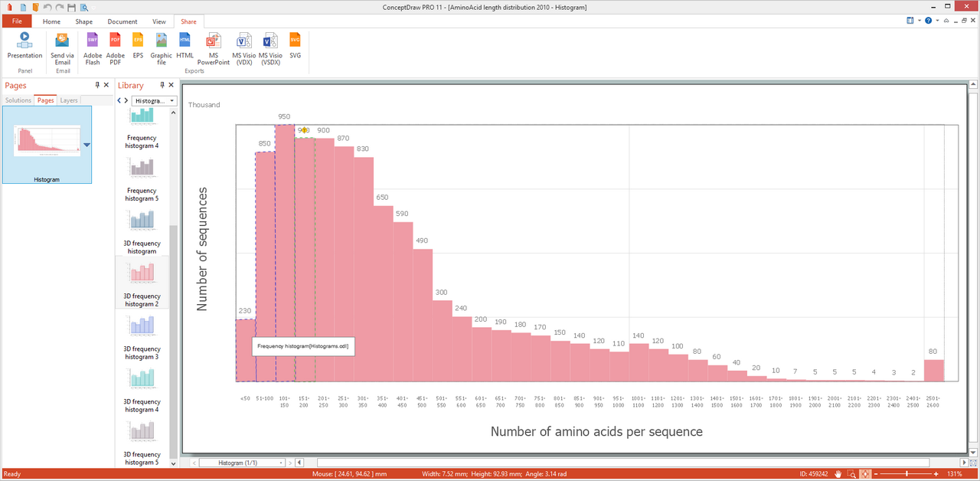Export as HTML
The height and width of the screenshot is (481, 980).
(x=185, y=45)
